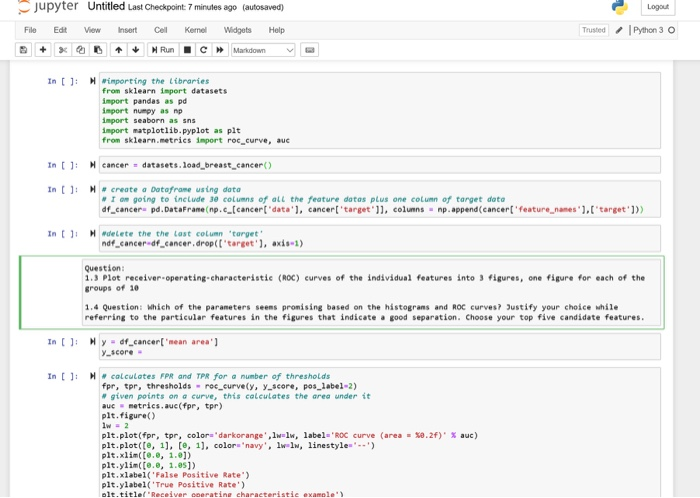Image resolution: width=700 pixels, height=498 pixels.
Task: Open the Edit menu
Action: 60,30
